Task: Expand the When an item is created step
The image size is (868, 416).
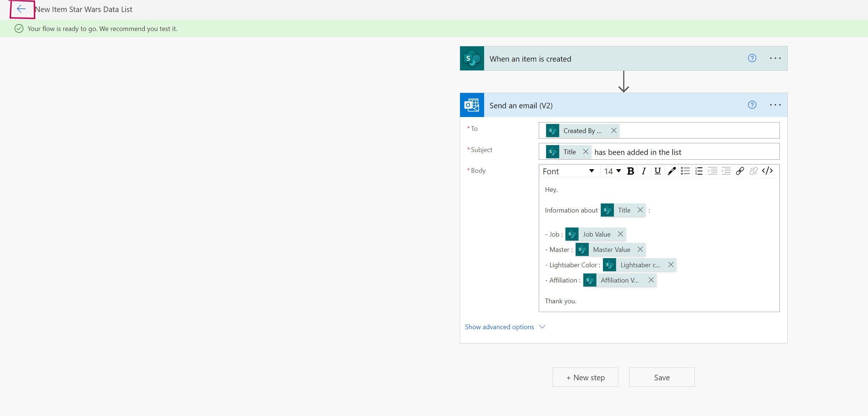Action: pos(623,58)
